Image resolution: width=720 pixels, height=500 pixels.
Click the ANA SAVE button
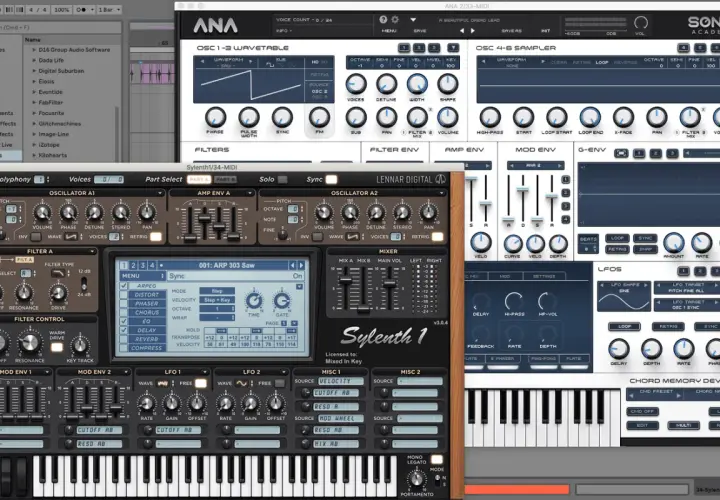coord(420,31)
